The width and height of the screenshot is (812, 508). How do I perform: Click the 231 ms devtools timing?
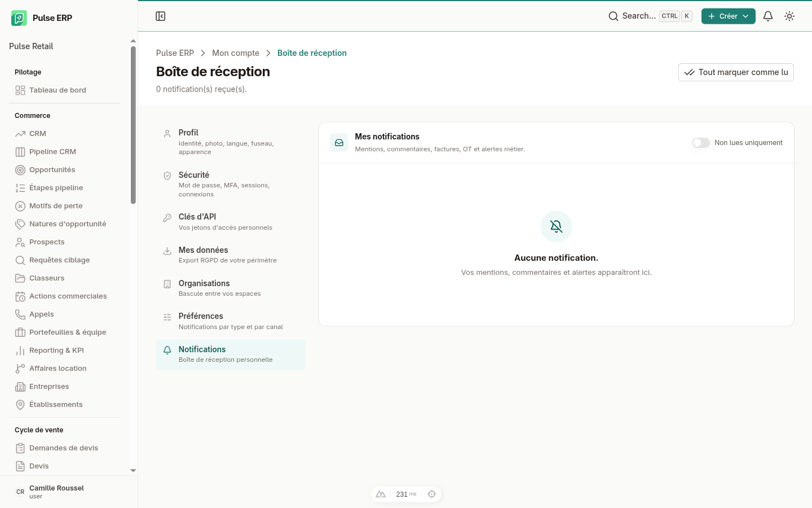406,494
